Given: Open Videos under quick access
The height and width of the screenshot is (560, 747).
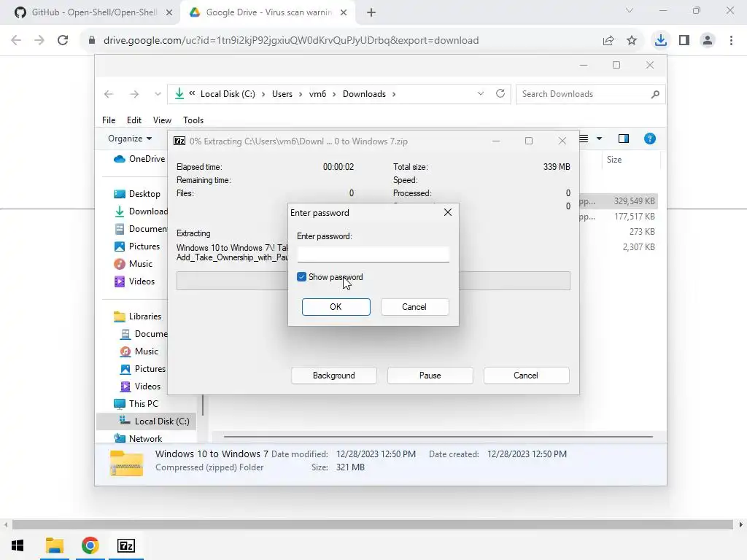Looking at the screenshot, I should point(135,281).
